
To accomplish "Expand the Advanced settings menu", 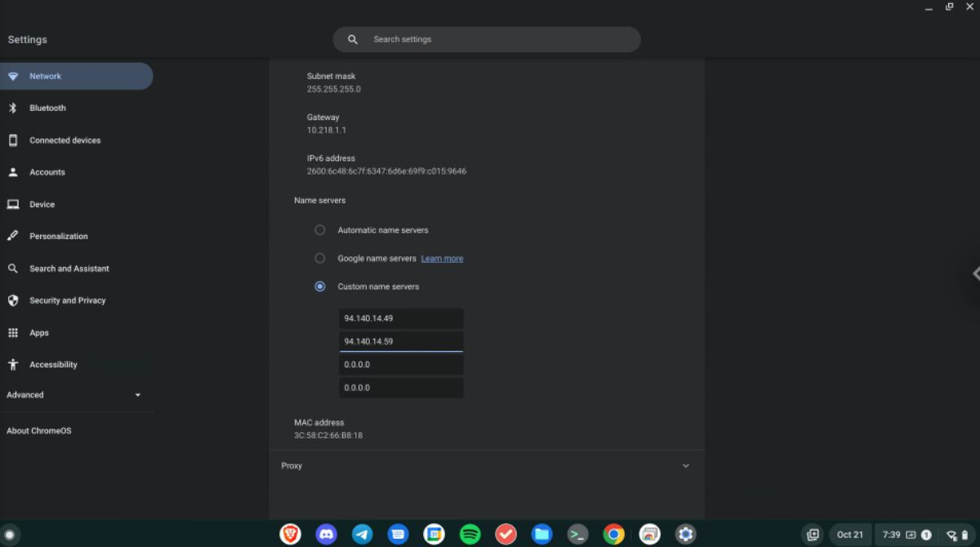I will pos(73,395).
